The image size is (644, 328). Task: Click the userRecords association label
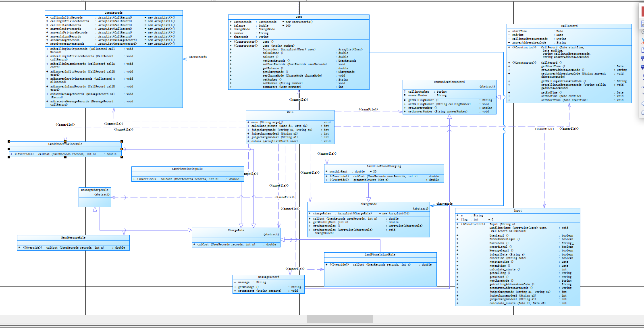(198, 57)
